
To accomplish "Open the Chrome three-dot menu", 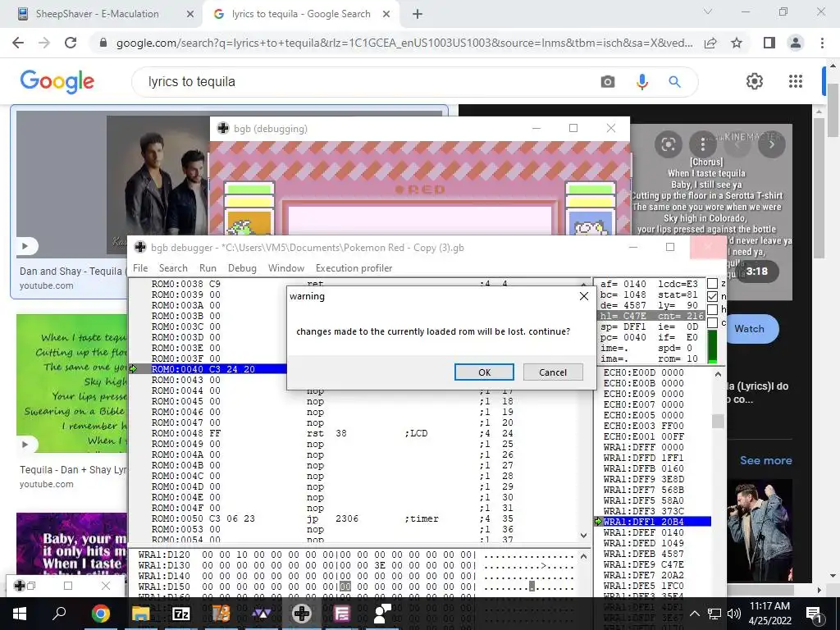I will click(822, 43).
